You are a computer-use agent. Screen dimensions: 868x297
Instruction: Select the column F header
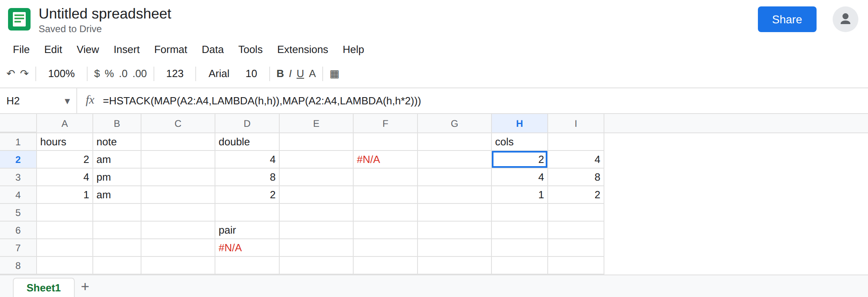point(385,124)
